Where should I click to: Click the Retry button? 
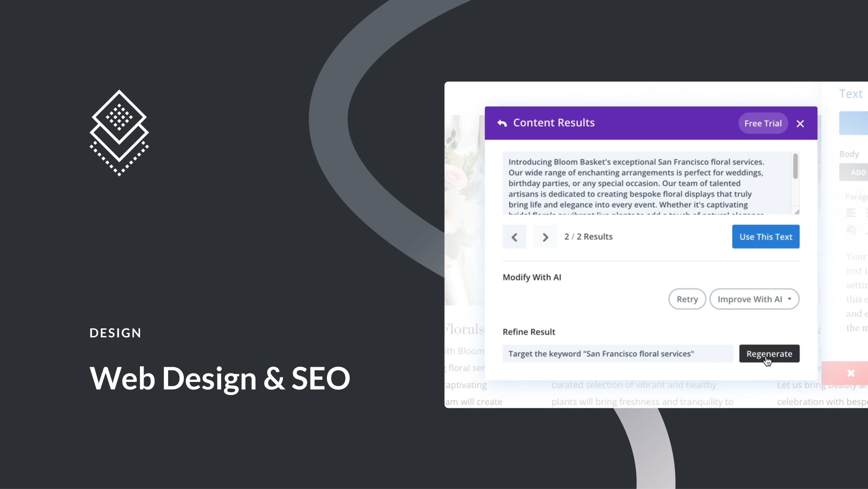(x=687, y=299)
